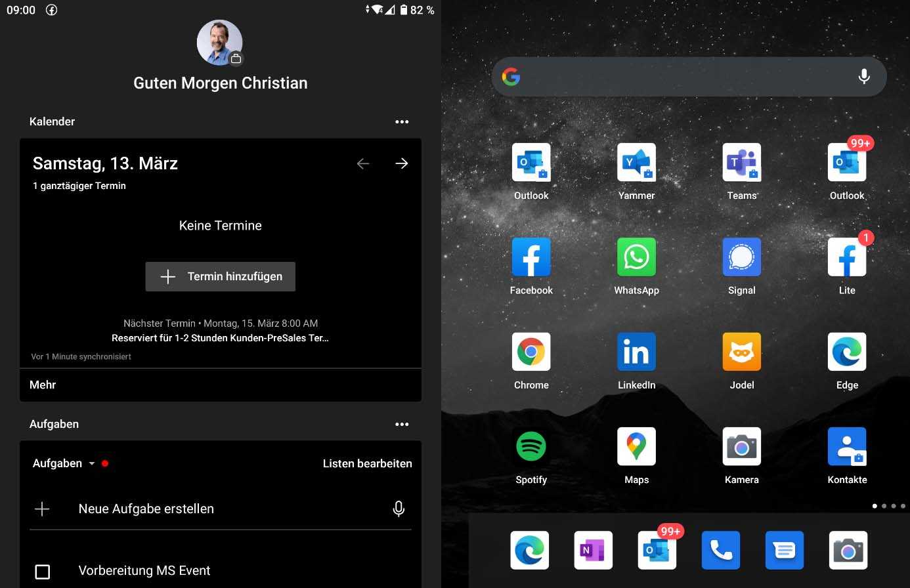Tap the battery 82 % status indicator

[416, 10]
